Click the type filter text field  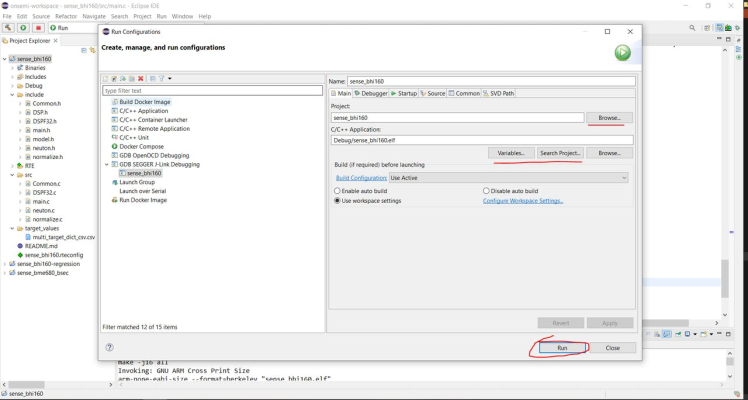click(212, 91)
